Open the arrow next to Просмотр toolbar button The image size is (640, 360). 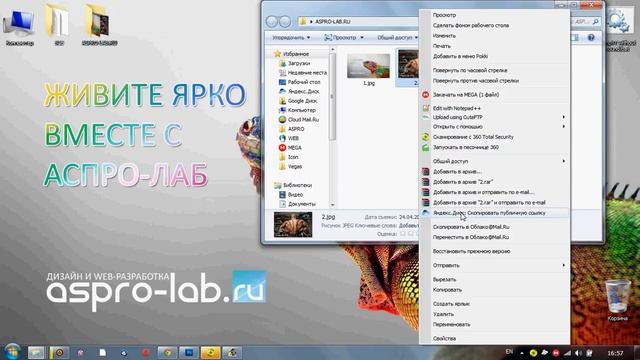pos(362,38)
